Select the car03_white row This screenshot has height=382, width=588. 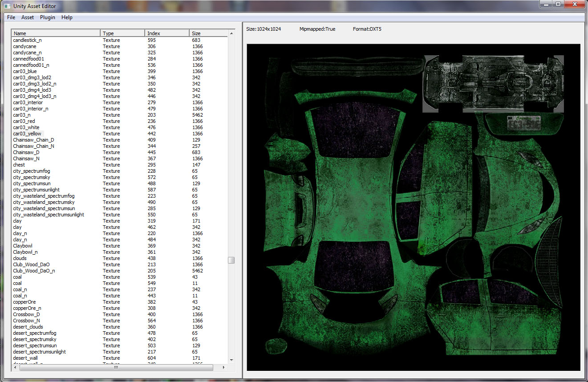tap(119, 127)
